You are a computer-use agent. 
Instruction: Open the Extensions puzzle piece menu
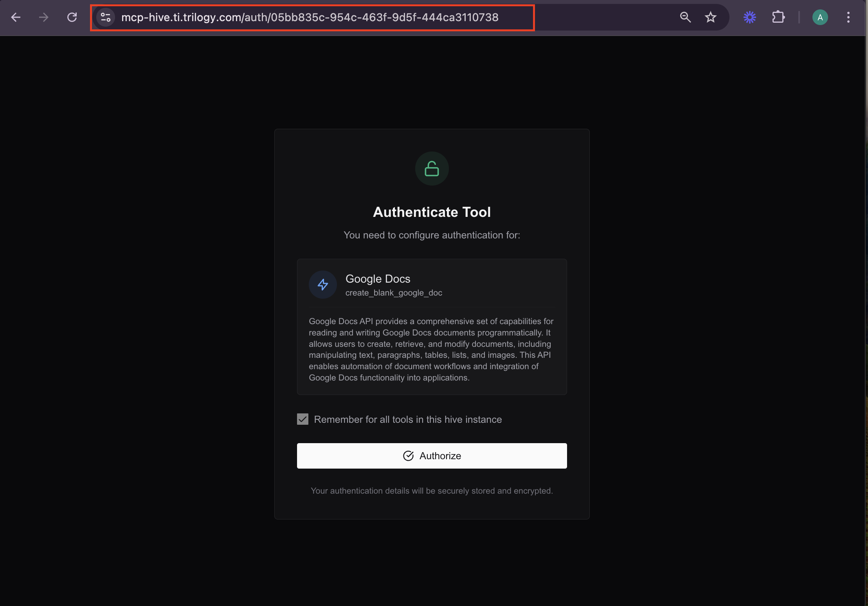778,17
